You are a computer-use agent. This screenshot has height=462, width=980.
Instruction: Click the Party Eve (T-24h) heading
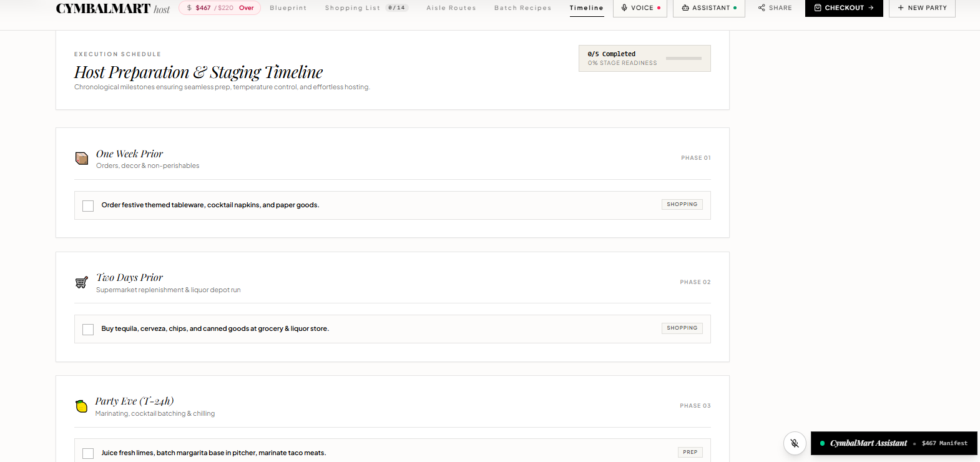coord(134,401)
